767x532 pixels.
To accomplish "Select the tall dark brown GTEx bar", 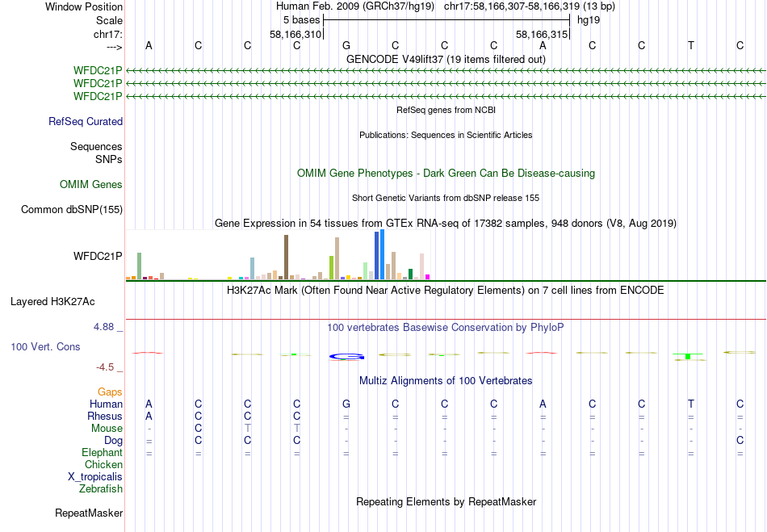I will 286,258.
